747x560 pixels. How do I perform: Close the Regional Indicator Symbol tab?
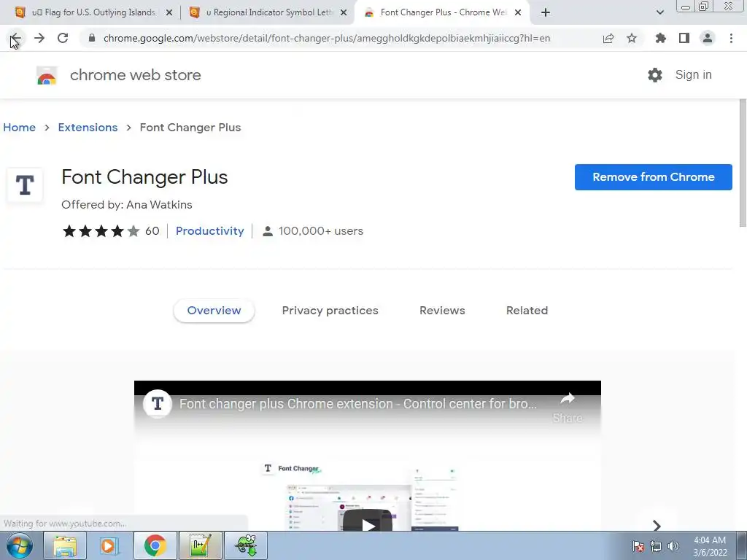coord(344,12)
